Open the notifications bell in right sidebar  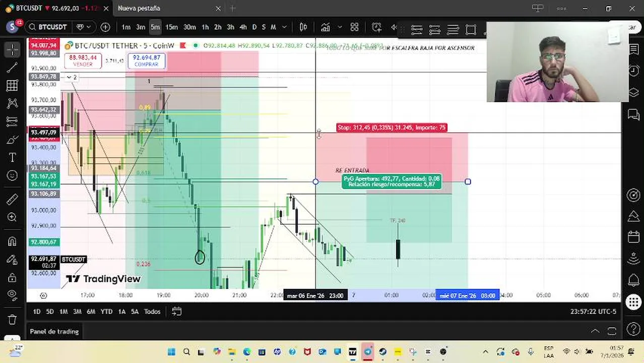pos(633,280)
